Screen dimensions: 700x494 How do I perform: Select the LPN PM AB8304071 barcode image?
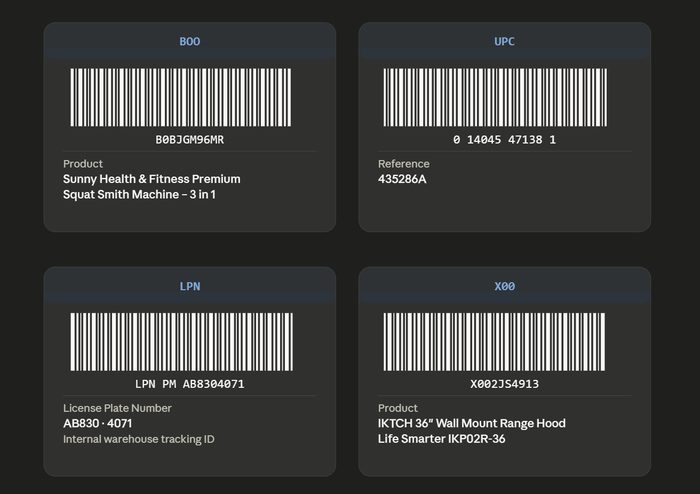tap(182, 342)
